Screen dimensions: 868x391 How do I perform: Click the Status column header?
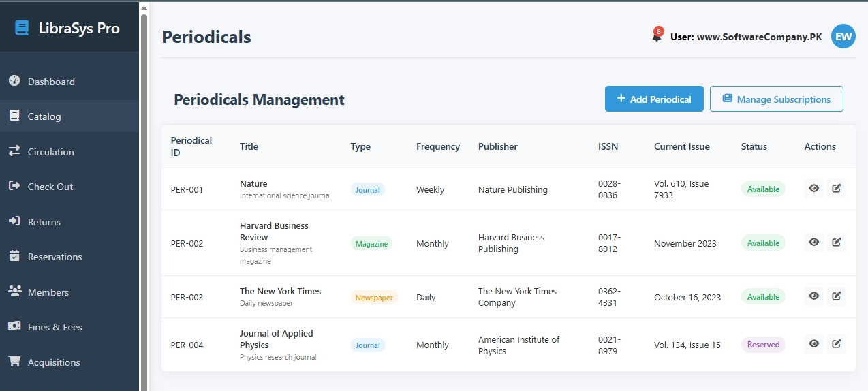click(x=754, y=146)
